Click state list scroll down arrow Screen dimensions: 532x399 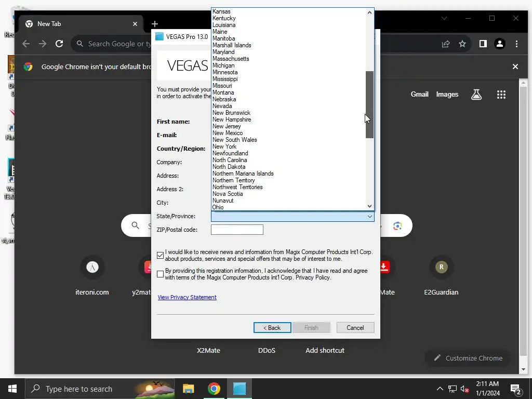pyautogui.click(x=369, y=206)
